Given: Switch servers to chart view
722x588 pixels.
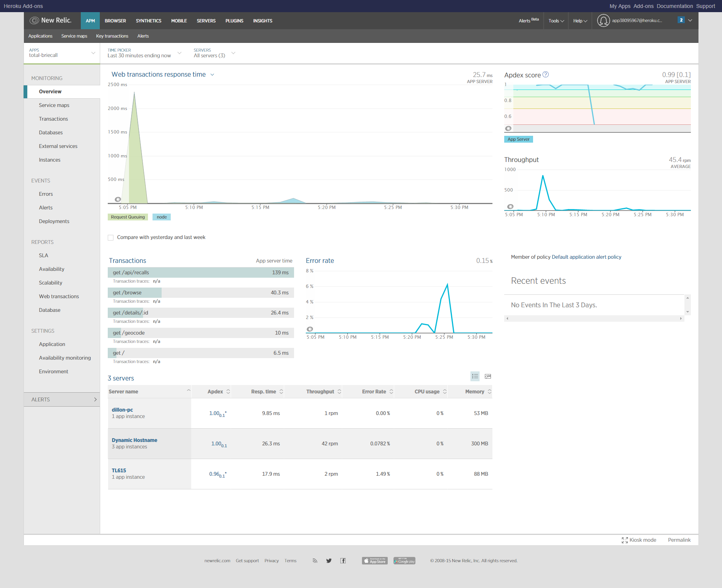Looking at the screenshot, I should coord(488,376).
